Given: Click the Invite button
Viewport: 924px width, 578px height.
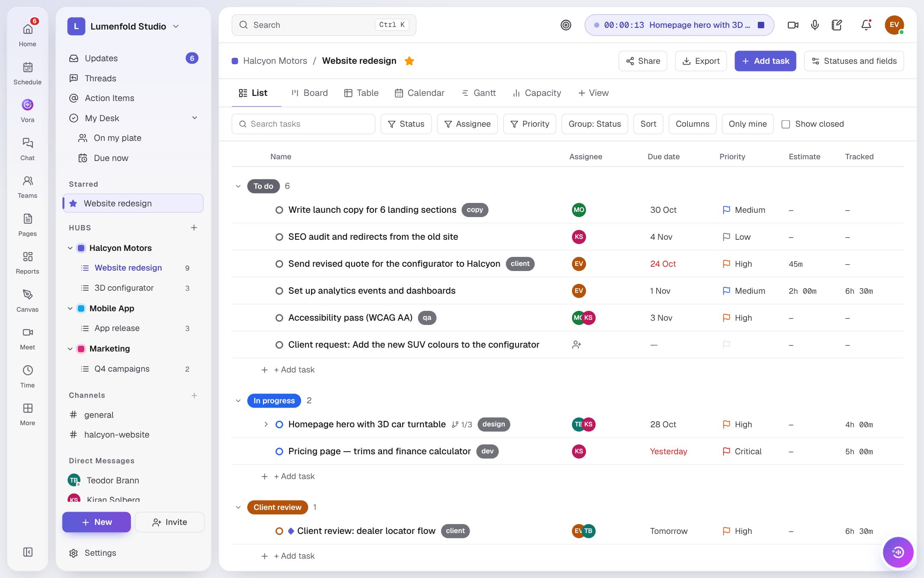Looking at the screenshot, I should tap(170, 522).
